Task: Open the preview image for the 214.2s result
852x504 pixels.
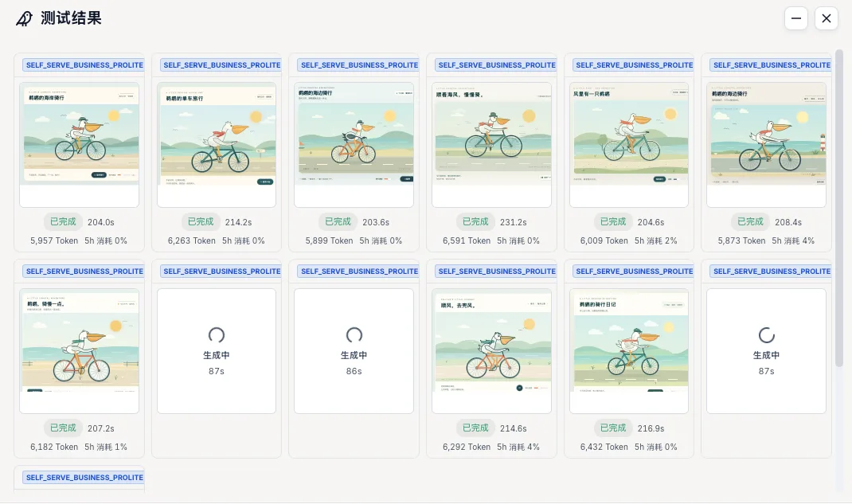Action: click(x=217, y=144)
